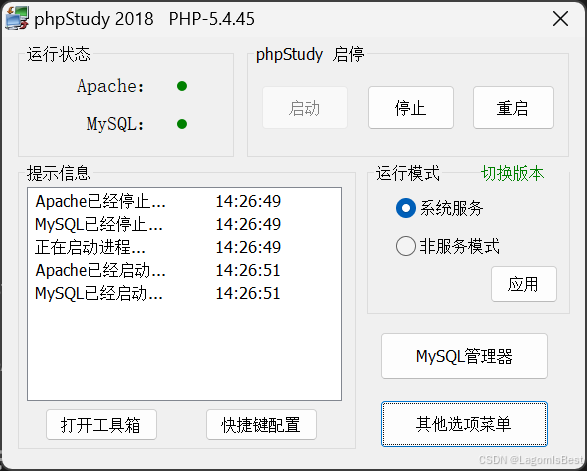Click timestamp 14:26:51 beside Apache已经启动
This screenshot has height=471, width=587.
click(x=248, y=270)
